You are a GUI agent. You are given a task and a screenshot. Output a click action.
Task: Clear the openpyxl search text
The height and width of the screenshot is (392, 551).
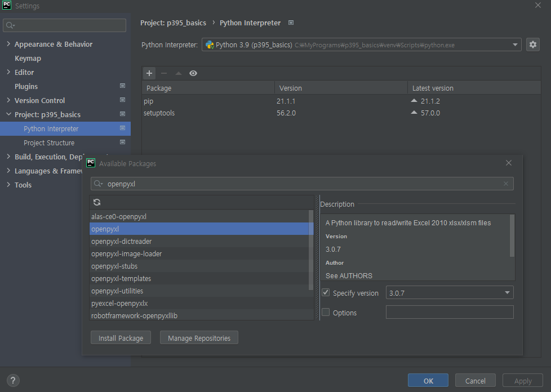click(x=506, y=184)
